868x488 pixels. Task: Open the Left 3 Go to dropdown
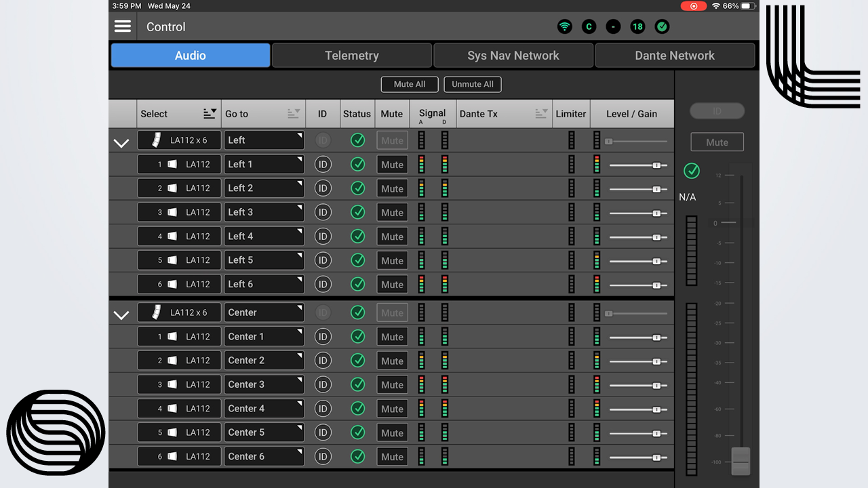coord(264,212)
